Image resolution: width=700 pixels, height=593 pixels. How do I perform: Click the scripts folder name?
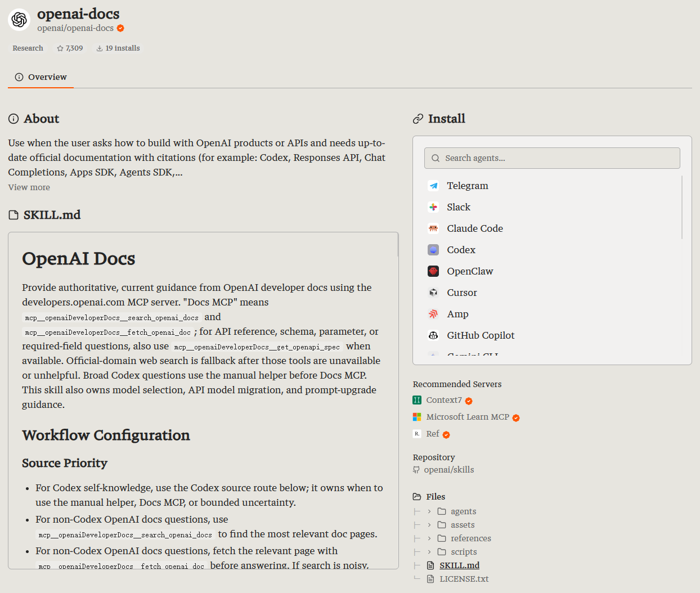coord(464,552)
